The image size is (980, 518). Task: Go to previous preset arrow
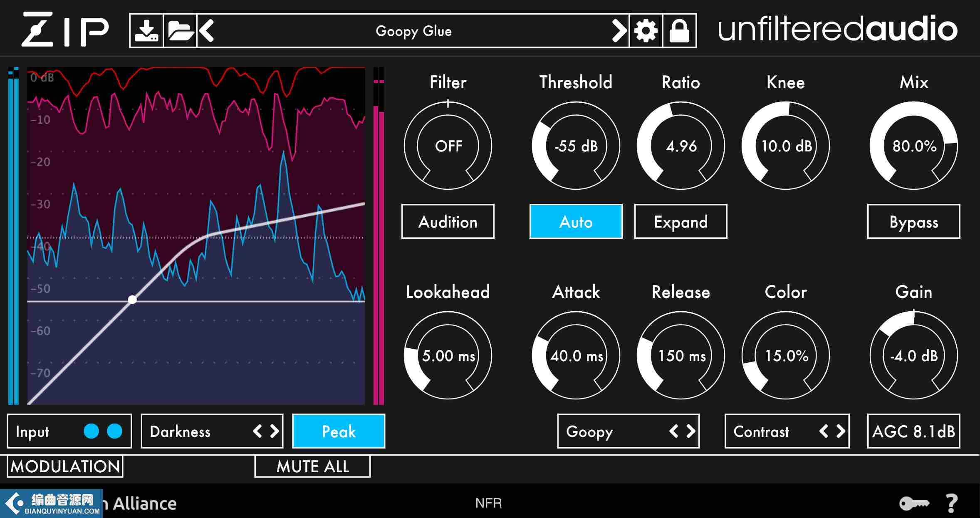coord(206,31)
